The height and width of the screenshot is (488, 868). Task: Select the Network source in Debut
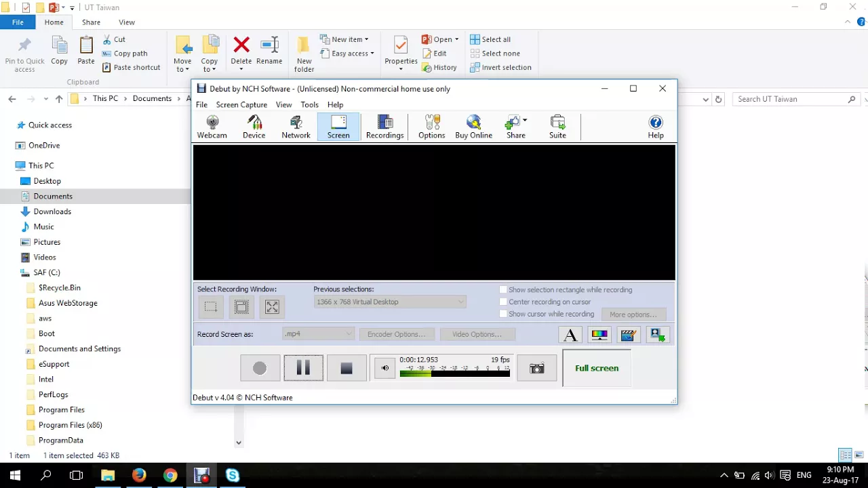point(296,127)
